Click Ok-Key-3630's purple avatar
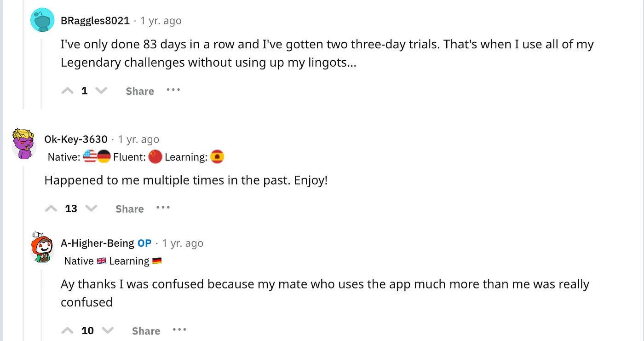 (x=24, y=144)
